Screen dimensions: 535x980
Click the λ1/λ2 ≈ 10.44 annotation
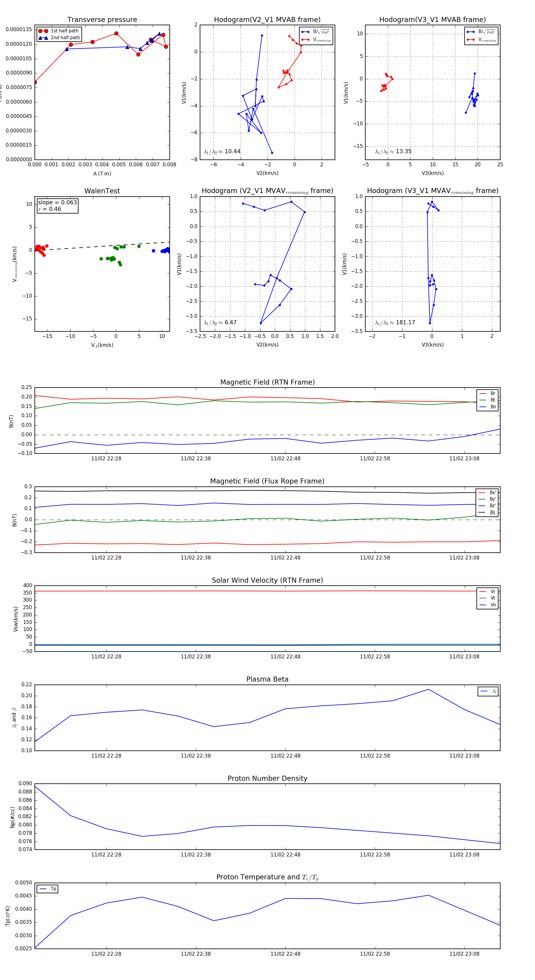[222, 151]
